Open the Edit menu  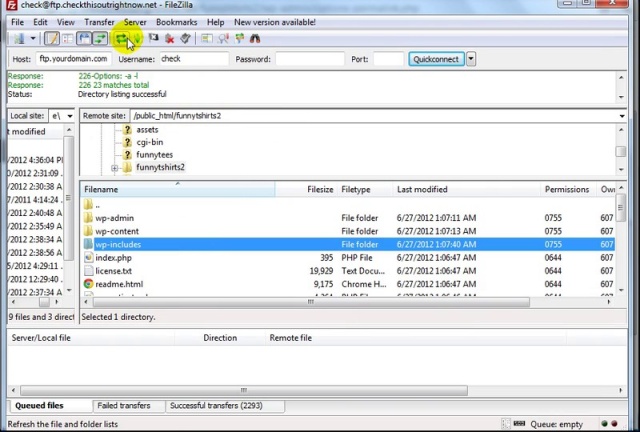click(40, 22)
